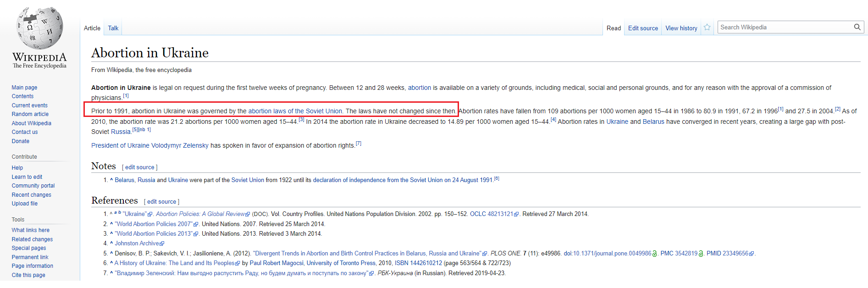Click footnote marker [7] after Zelensky sentence
The image size is (868, 288).
(x=359, y=144)
